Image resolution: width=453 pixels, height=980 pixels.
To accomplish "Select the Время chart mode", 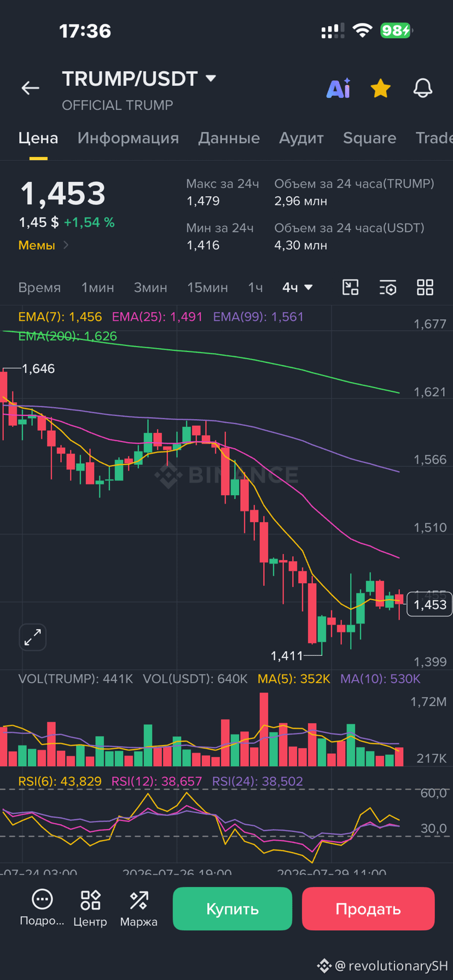I will point(39,287).
